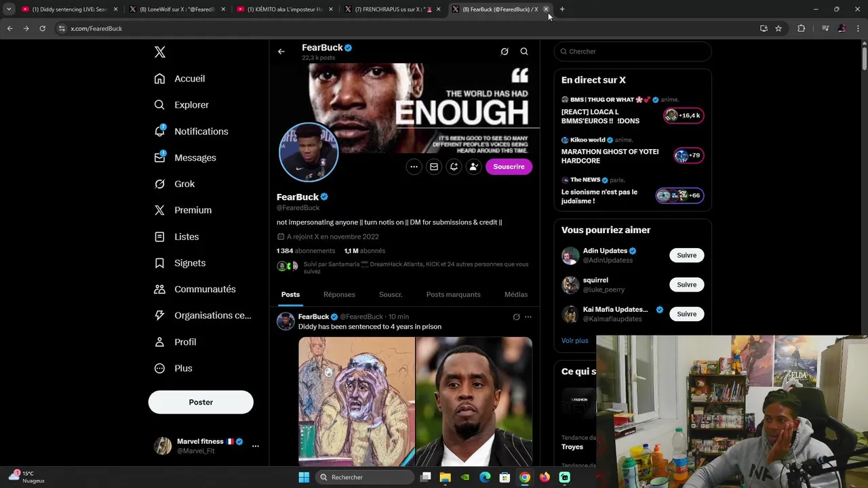Viewport: 868px width, 488px height.
Task: Open the Diddy portrait photo
Action: pos(474,402)
